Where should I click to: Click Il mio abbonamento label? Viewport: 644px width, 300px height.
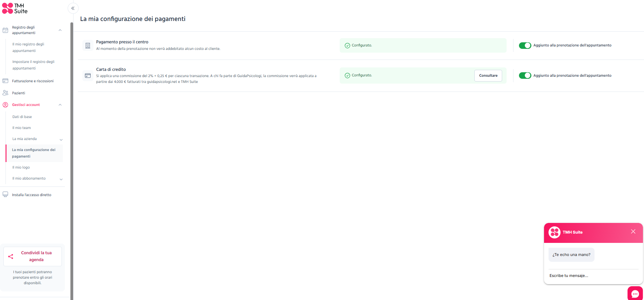click(29, 178)
